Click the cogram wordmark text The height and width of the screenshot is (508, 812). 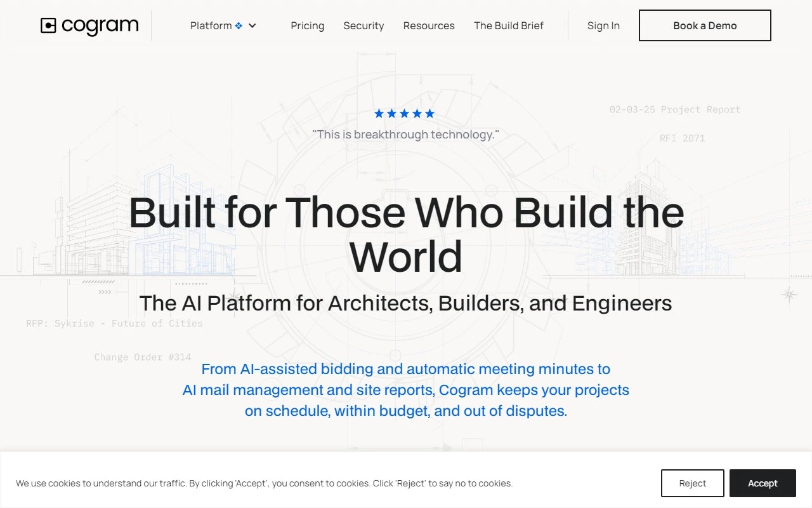[100, 25]
